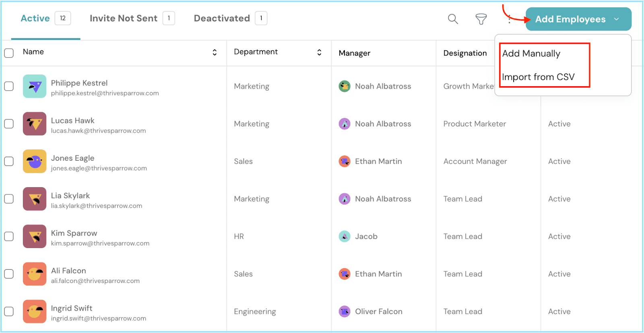Viewport: 644px width, 333px height.
Task: Sort by Department column arrows
Action: [319, 52]
